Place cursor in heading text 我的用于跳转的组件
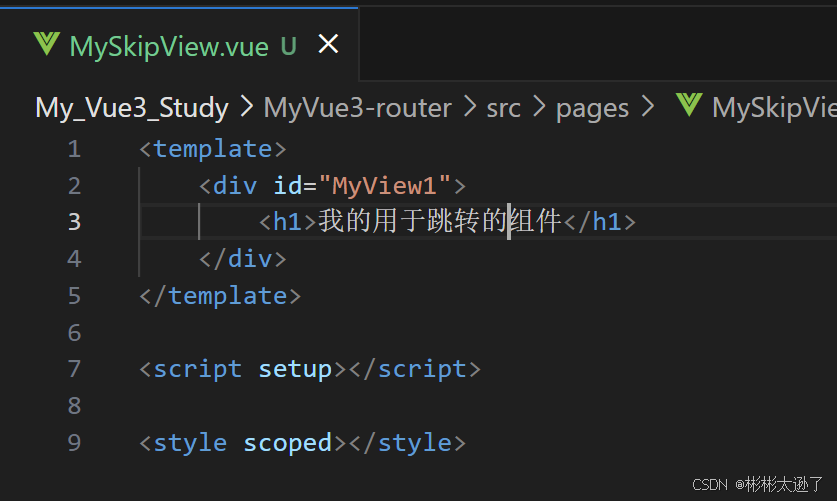Viewport: 837px width, 501px height. coord(440,221)
